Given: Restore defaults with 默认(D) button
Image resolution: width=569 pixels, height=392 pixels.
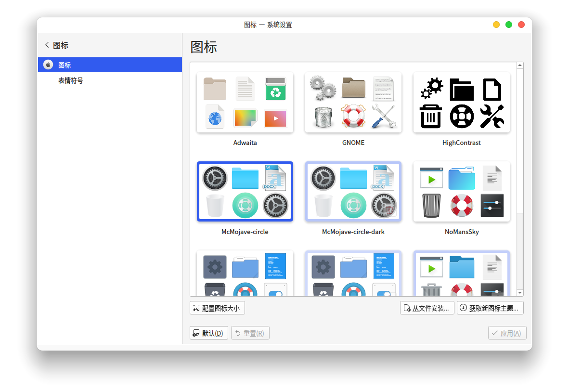Looking at the screenshot, I should pyautogui.click(x=208, y=333).
